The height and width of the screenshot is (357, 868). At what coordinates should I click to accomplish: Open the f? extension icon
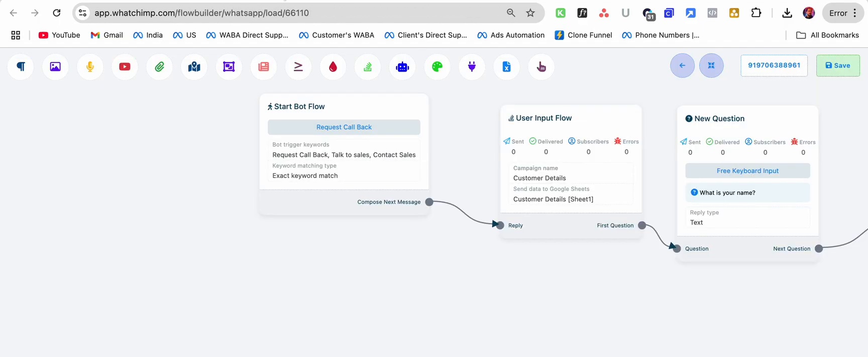[x=582, y=13]
